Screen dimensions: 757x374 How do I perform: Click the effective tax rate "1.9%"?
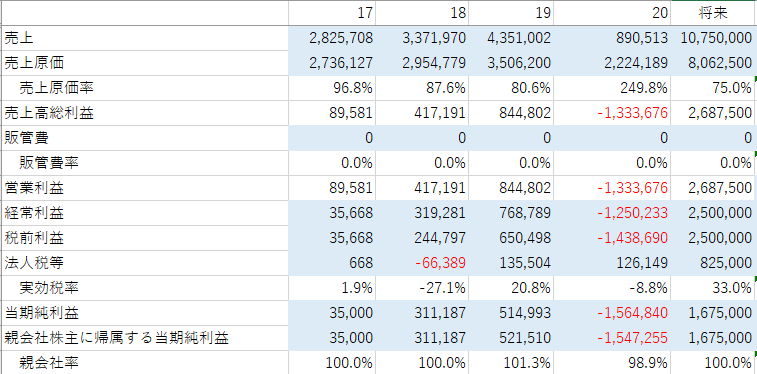(x=332, y=288)
